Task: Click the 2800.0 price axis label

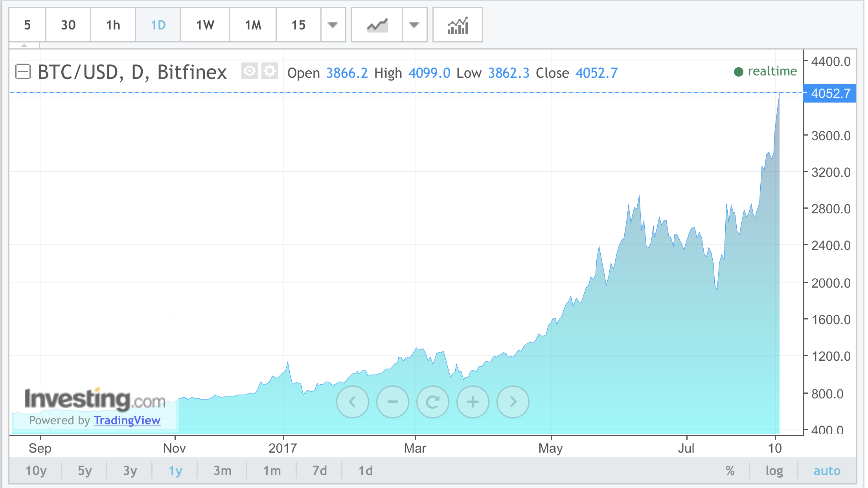Action: point(831,209)
